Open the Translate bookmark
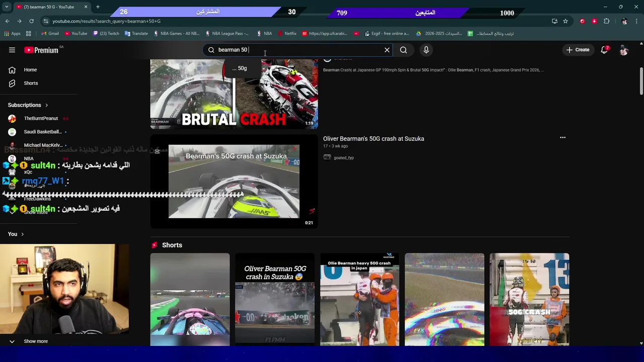 [136, 34]
